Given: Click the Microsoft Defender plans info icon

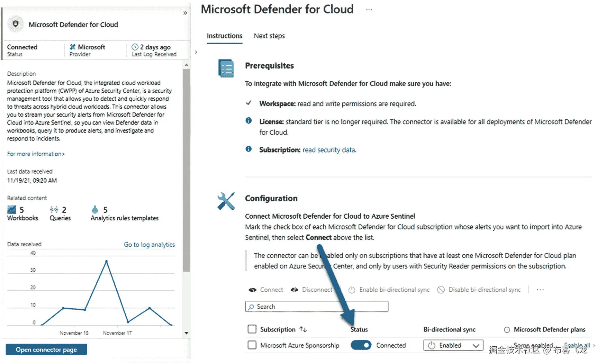Looking at the screenshot, I should pos(507,330).
